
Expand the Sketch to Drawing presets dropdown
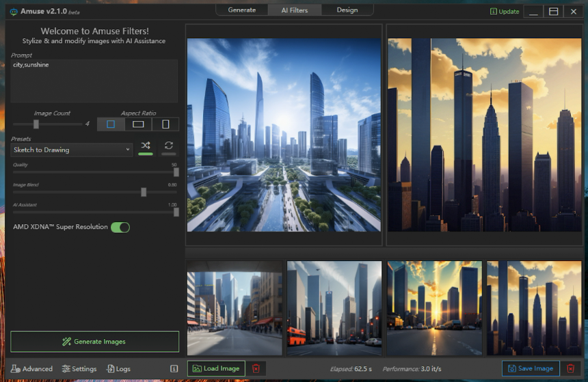click(71, 150)
